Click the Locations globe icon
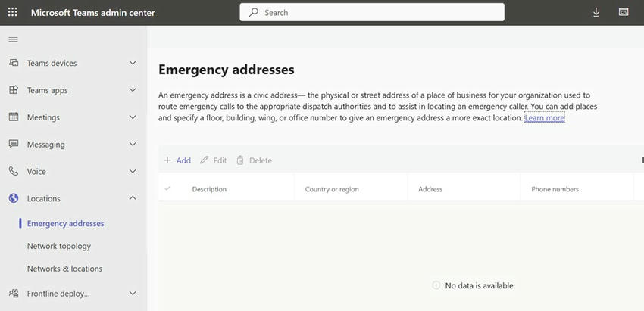Image resolution: width=644 pixels, height=311 pixels. pyautogui.click(x=14, y=198)
